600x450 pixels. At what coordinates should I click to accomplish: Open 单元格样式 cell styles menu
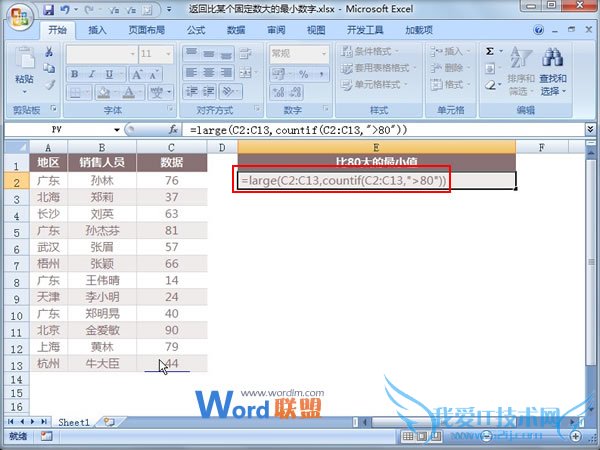(375, 85)
